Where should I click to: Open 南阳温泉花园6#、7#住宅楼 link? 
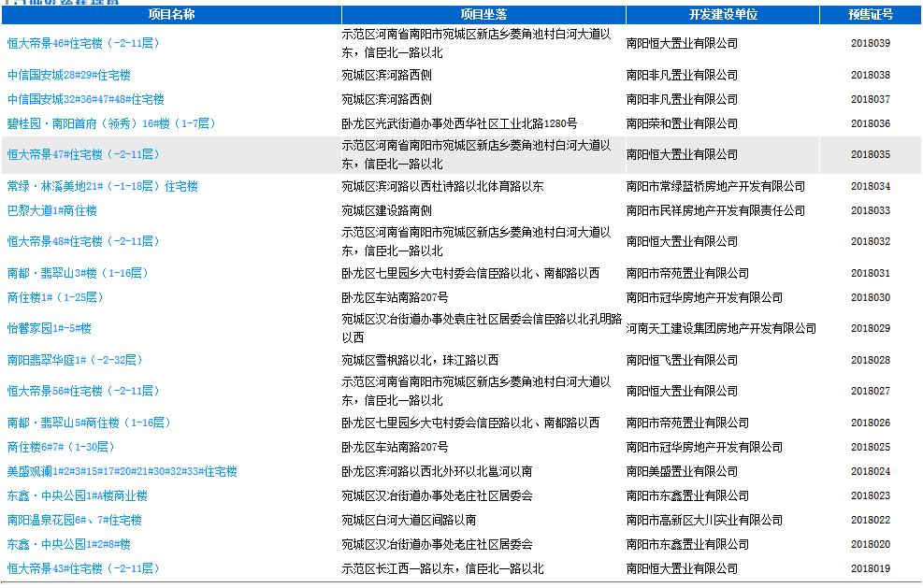(x=74, y=520)
